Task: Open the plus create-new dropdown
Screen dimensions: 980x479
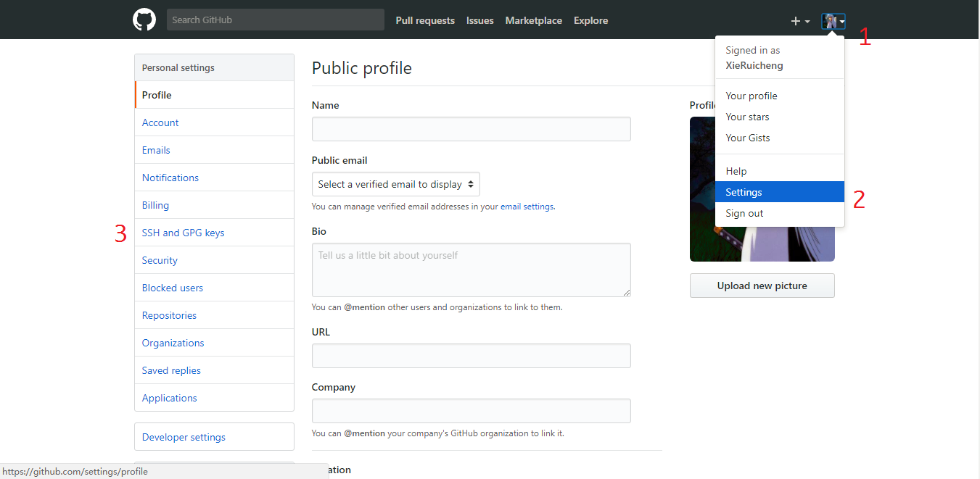Action: [800, 22]
